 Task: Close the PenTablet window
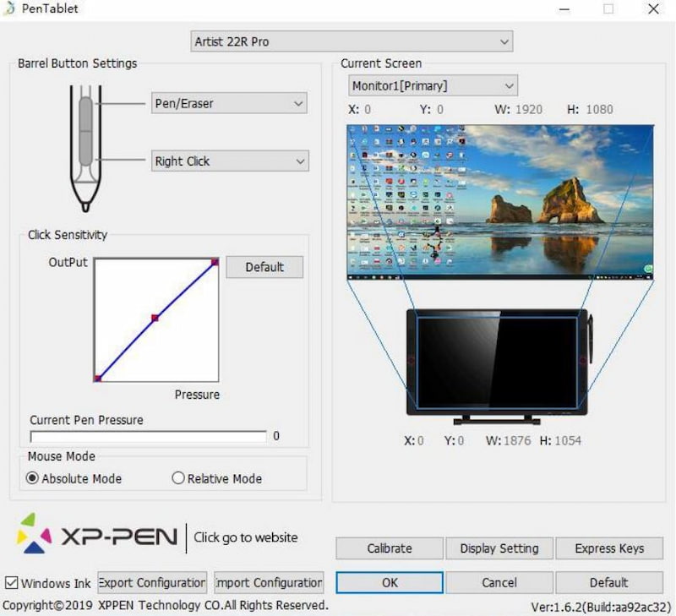653,8
